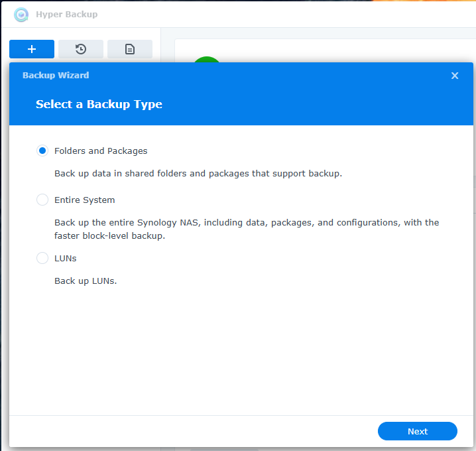Select the Folders and Packages radio button
This screenshot has height=451, width=476.
pyautogui.click(x=42, y=151)
